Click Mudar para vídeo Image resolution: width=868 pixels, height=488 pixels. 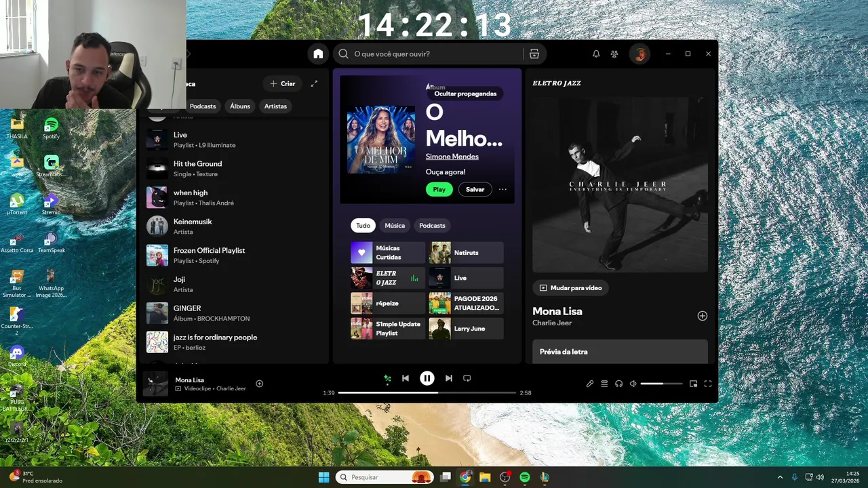tap(570, 287)
